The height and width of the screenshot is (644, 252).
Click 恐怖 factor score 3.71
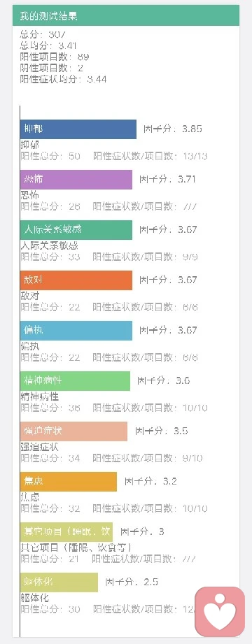click(x=167, y=180)
